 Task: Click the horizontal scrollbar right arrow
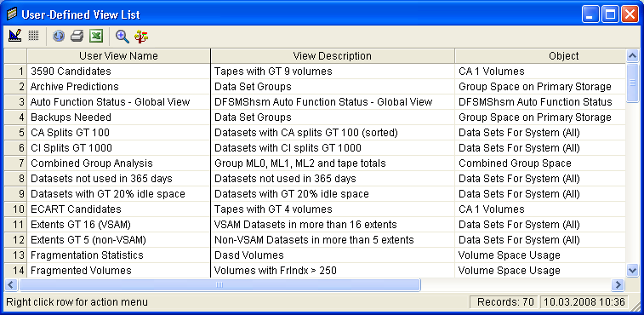[x=618, y=284]
